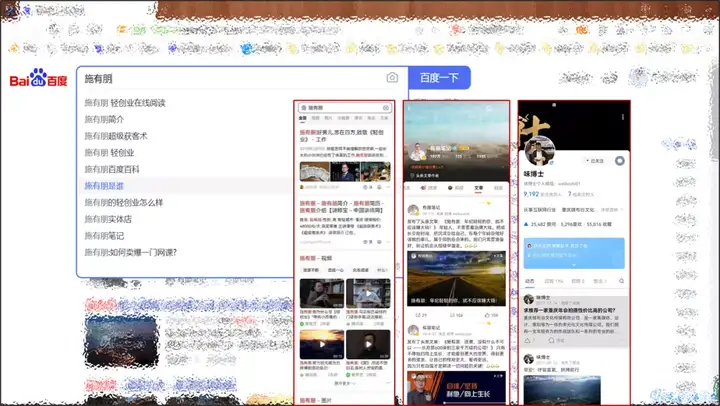Open mobile result 施有朋简介 讲师宝 中国讲师网

click(x=342, y=207)
